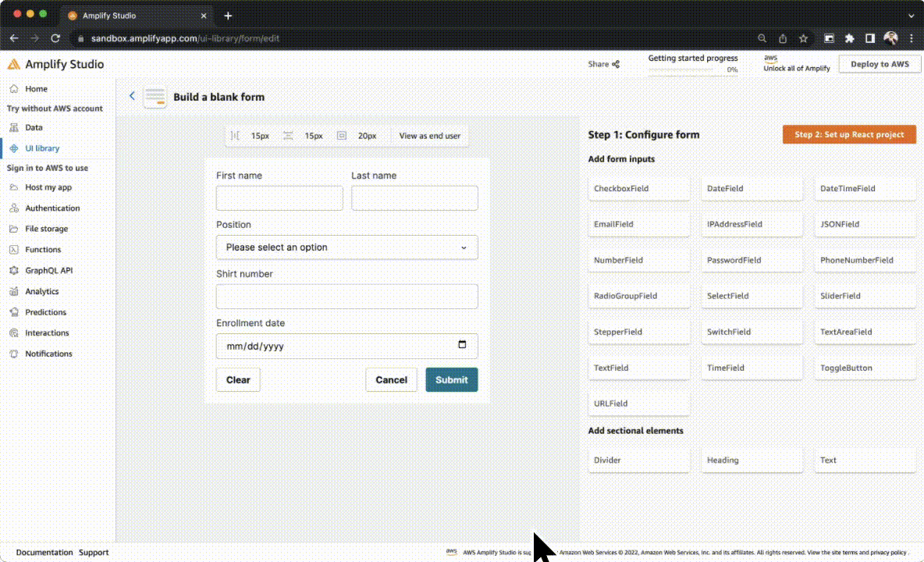
Task: Switch to Step 2: Set up React project
Action: (848, 134)
